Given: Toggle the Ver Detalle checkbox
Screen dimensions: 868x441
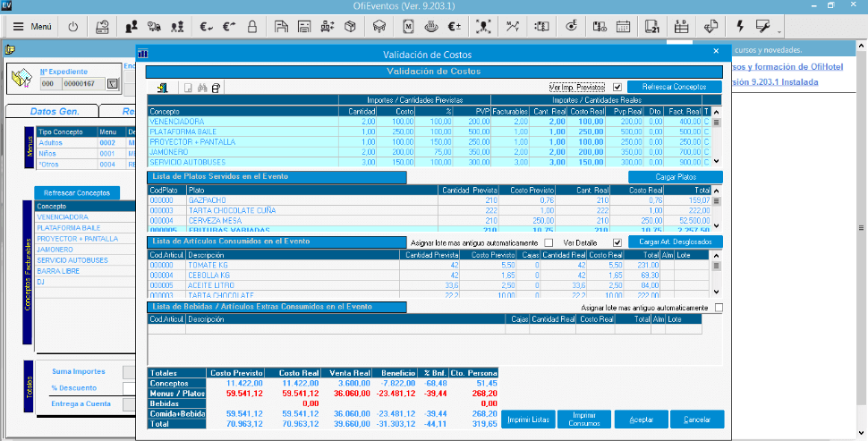Looking at the screenshot, I should (617, 242).
